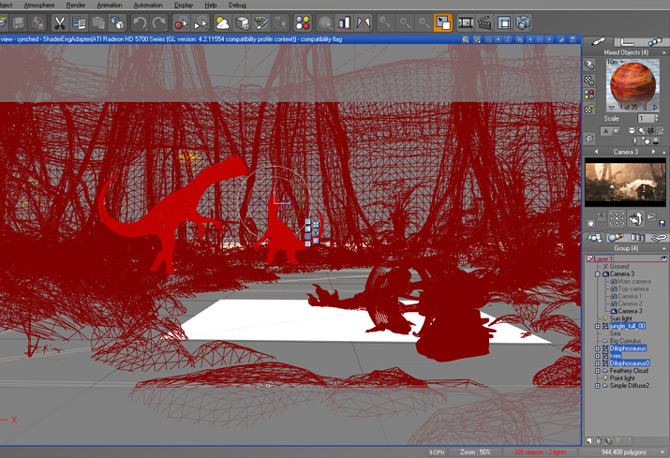Click the Copy toolbar icon

point(79,23)
